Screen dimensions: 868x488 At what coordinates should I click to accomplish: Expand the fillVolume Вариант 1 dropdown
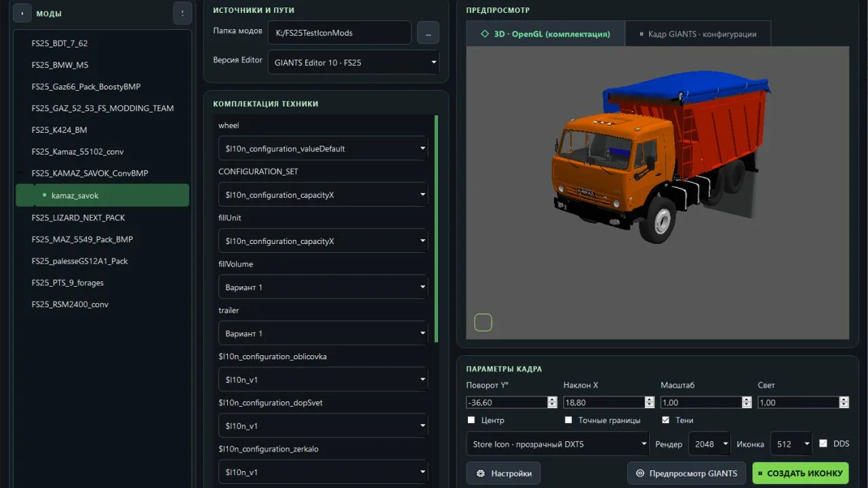(x=323, y=287)
